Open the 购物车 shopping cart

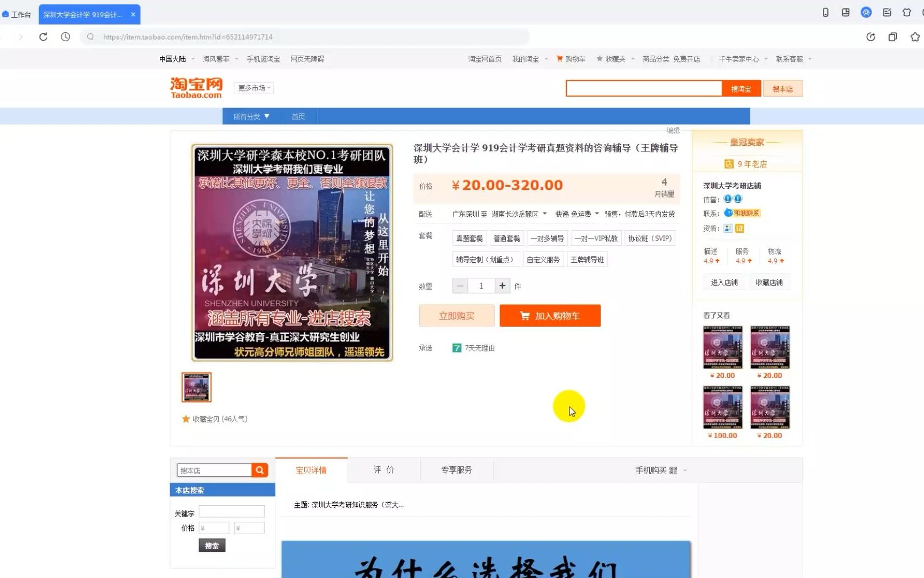coord(571,59)
